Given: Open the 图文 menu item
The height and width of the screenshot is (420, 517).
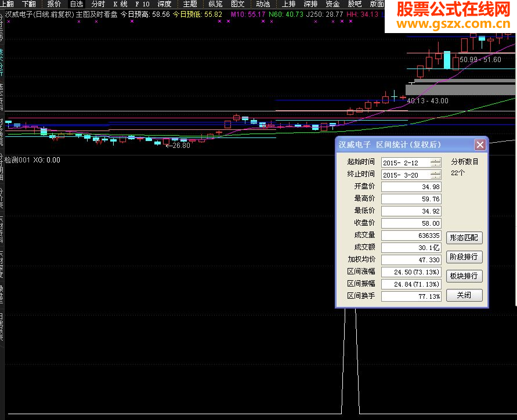Looking at the screenshot, I should [237, 4].
